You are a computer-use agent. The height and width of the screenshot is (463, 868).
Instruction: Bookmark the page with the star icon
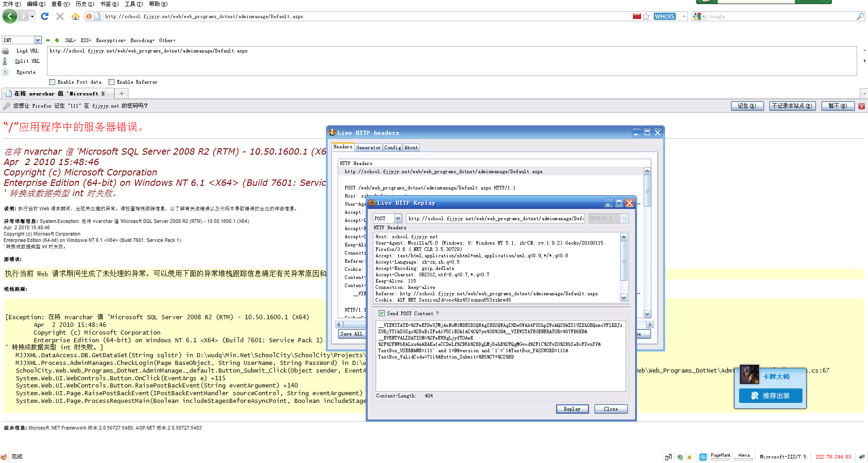point(646,16)
